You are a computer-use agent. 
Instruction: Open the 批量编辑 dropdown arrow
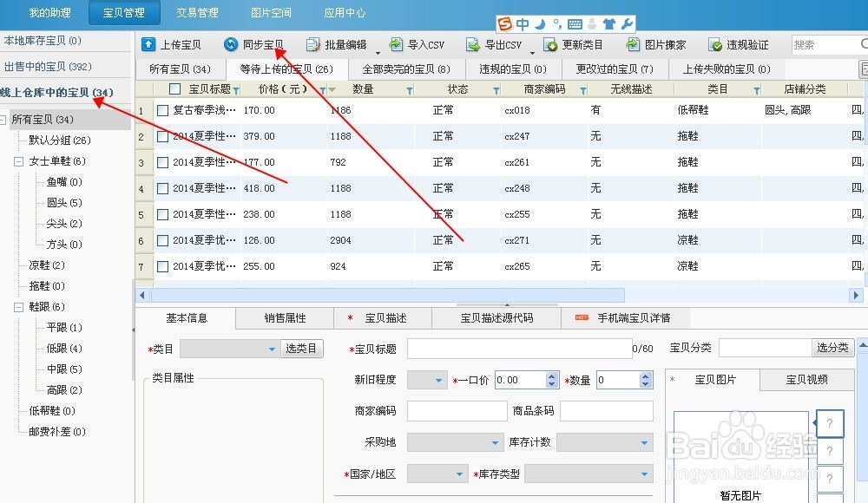pyautogui.click(x=378, y=53)
